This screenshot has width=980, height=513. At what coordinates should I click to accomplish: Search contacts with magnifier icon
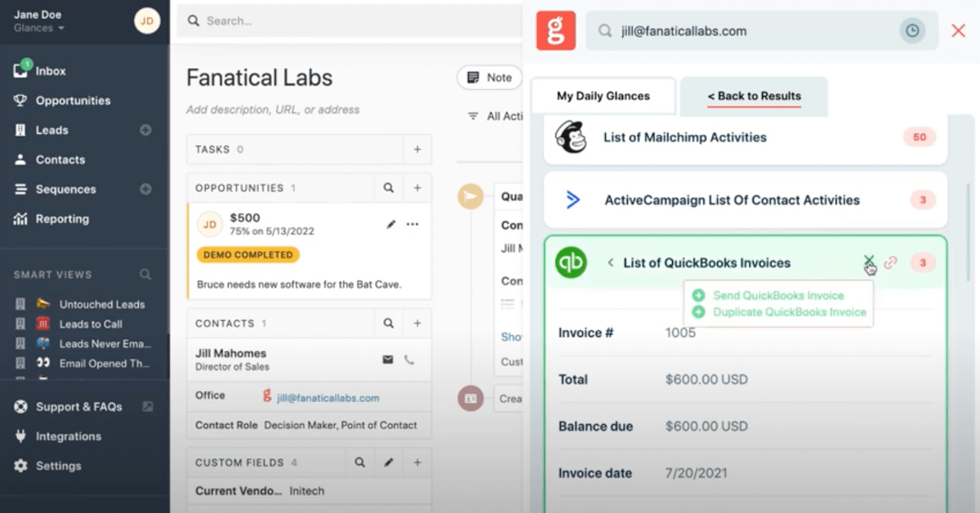(x=389, y=323)
